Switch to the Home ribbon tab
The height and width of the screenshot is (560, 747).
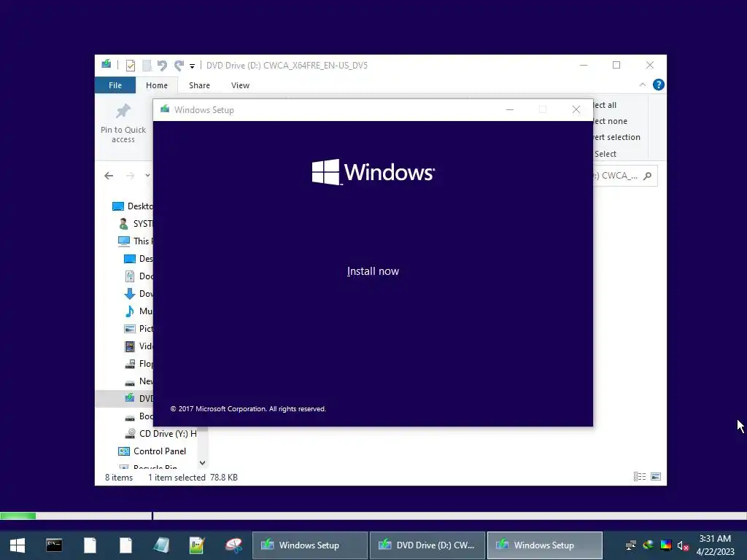[x=157, y=85]
